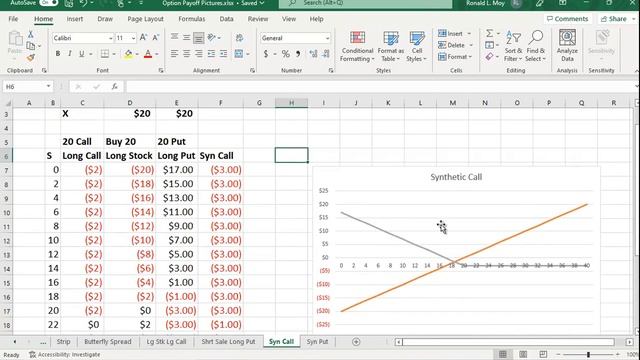Open the Font size dropdown
Viewport: 640px width, 360px height.
133,38
